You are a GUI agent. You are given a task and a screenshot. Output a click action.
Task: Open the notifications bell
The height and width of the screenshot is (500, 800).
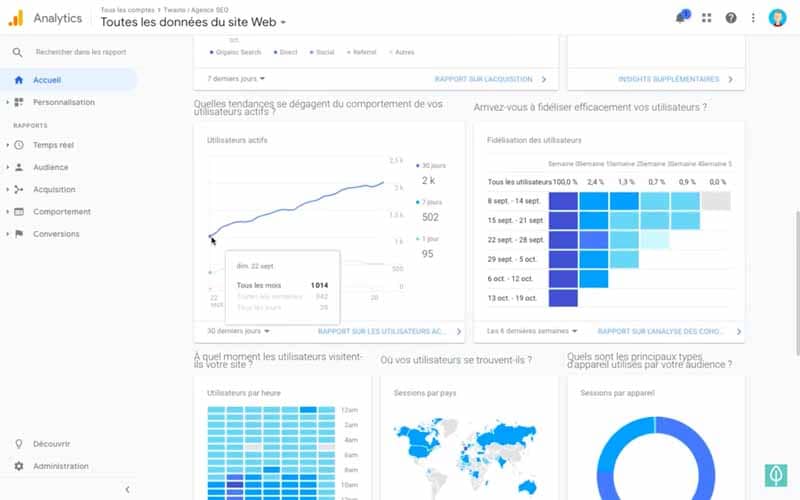click(681, 17)
